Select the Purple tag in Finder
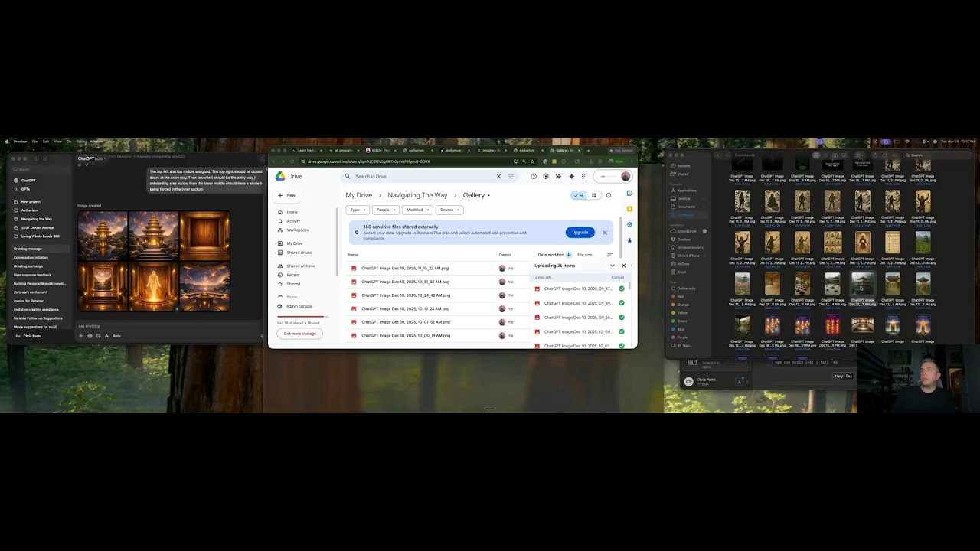Image resolution: width=980 pixels, height=551 pixels. 681,337
